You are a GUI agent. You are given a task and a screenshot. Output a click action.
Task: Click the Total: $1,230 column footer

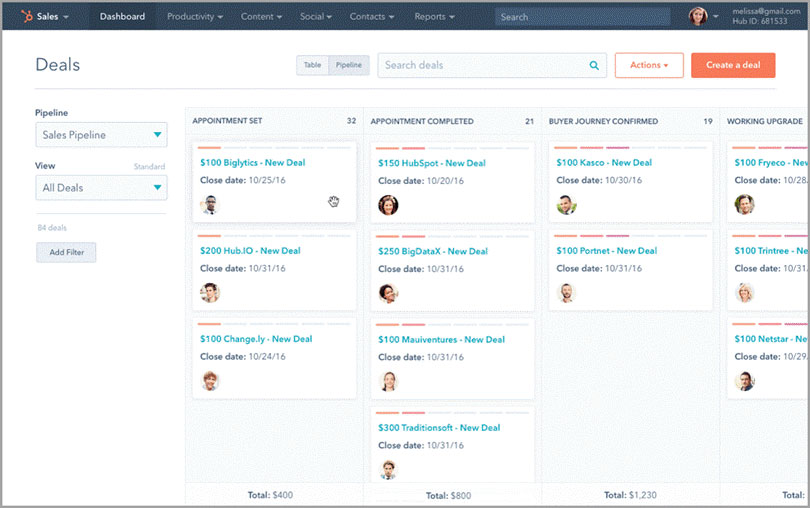point(630,495)
